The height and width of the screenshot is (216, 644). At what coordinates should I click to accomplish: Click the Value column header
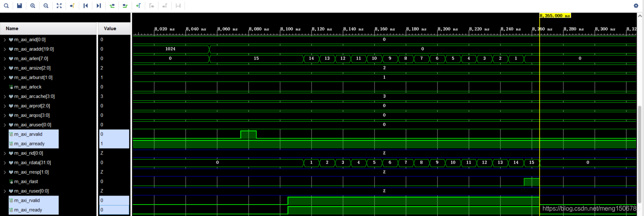click(x=114, y=28)
